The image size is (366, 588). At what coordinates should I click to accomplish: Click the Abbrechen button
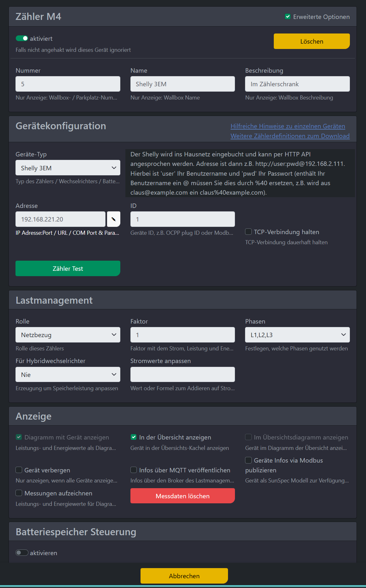[x=184, y=576]
